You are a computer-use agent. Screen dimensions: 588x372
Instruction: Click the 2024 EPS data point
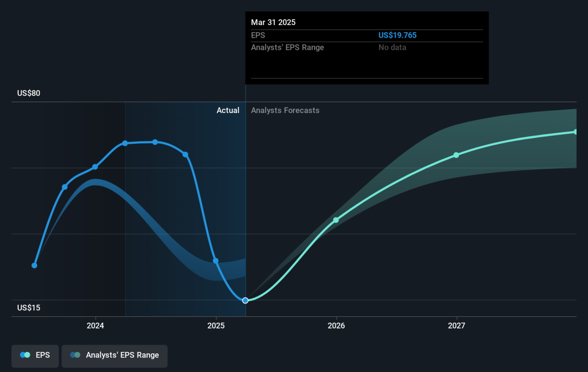click(x=95, y=167)
